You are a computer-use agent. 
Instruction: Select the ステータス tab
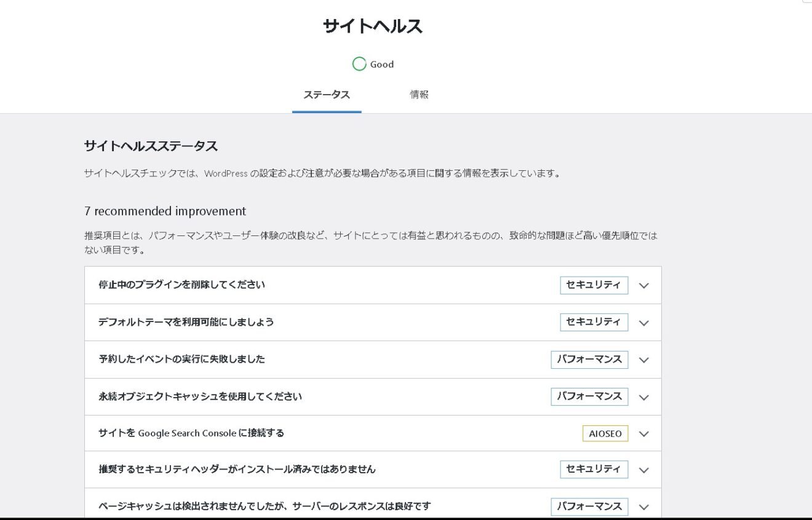[x=327, y=95]
